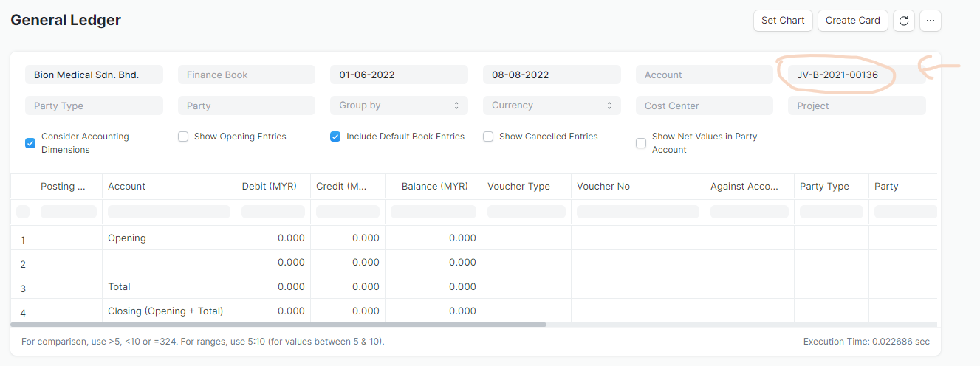The height and width of the screenshot is (366, 980).
Task: Click the Opening row cell
Action: 169,238
